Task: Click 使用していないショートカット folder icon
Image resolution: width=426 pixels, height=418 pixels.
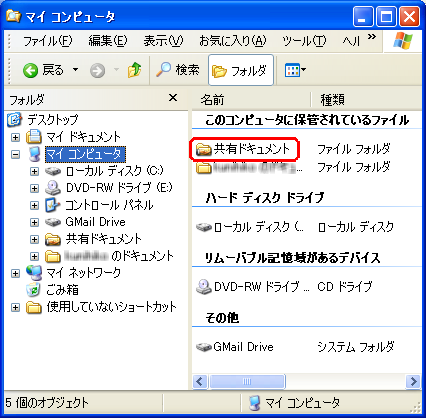Action: click(x=34, y=307)
